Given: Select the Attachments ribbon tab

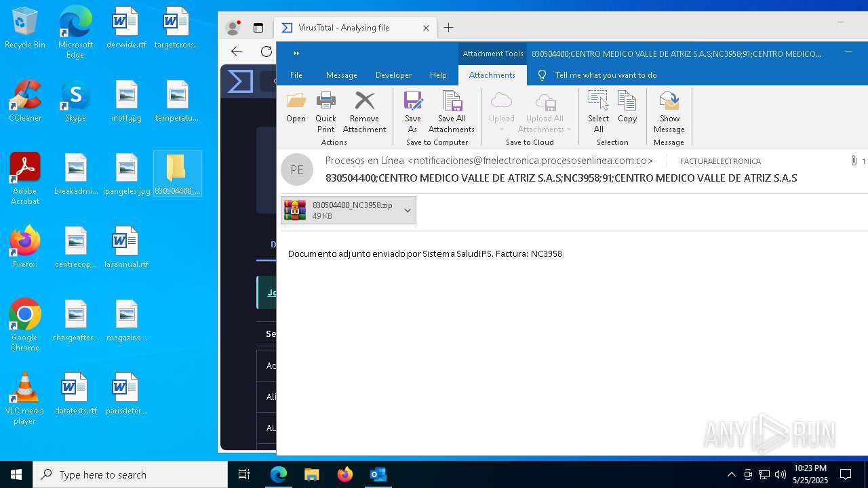Looking at the screenshot, I should pos(492,75).
